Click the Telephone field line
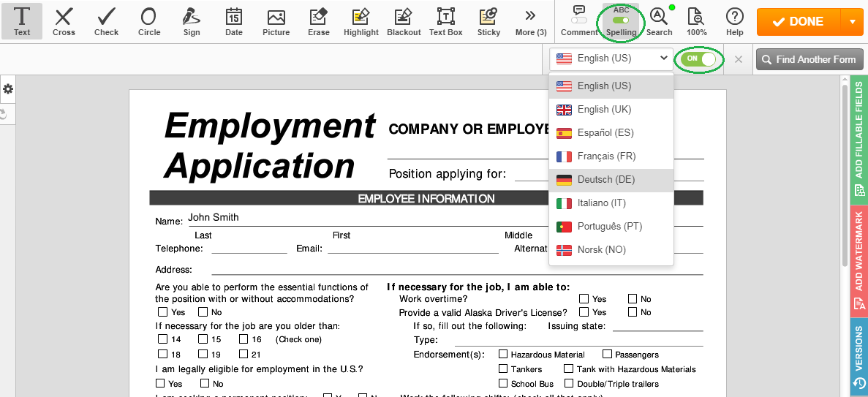The height and width of the screenshot is (397, 868). point(249,249)
